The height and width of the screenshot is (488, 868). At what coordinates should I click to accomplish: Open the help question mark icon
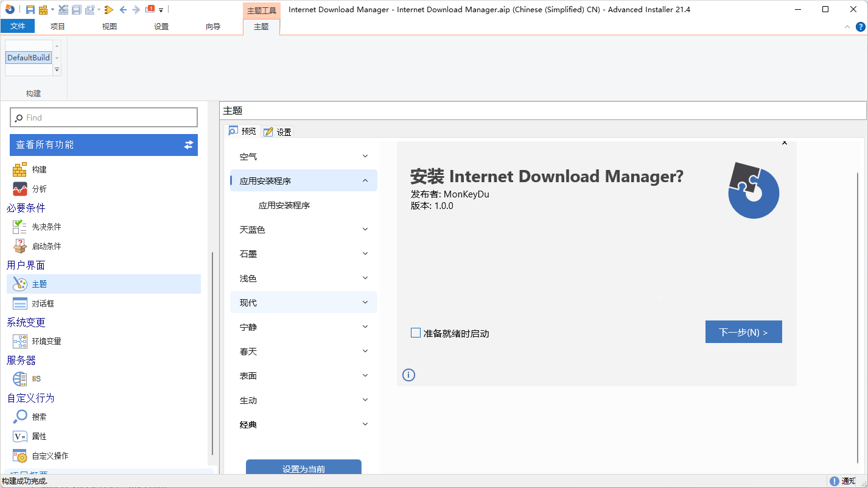pyautogui.click(x=860, y=27)
